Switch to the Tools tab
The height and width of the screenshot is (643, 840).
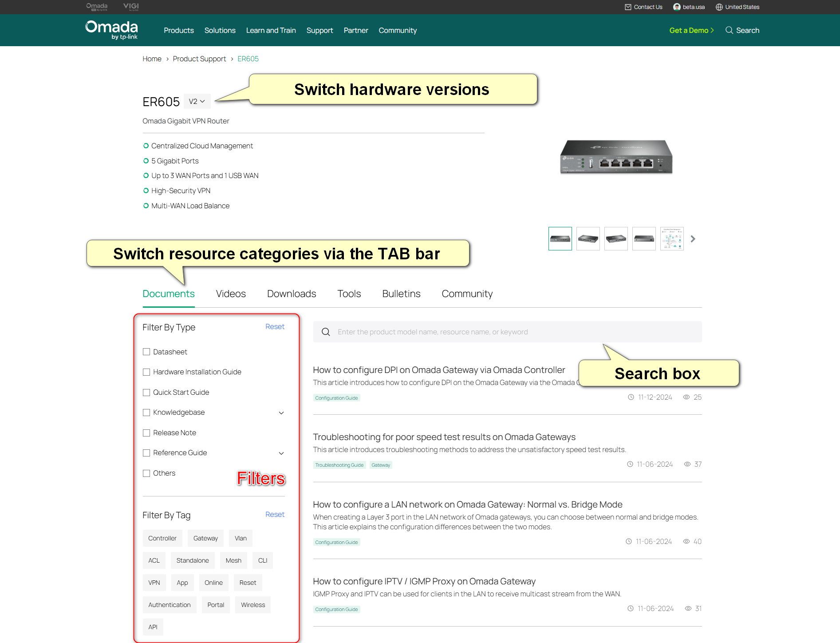point(349,294)
